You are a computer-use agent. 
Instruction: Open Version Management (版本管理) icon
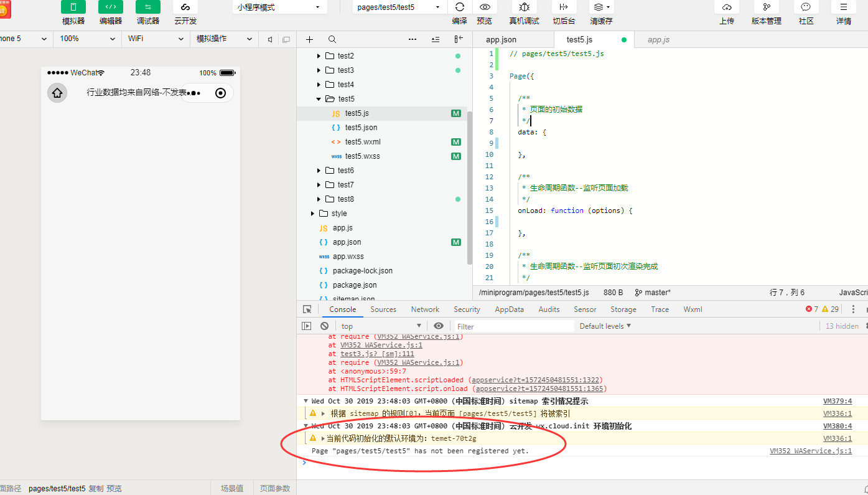766,7
